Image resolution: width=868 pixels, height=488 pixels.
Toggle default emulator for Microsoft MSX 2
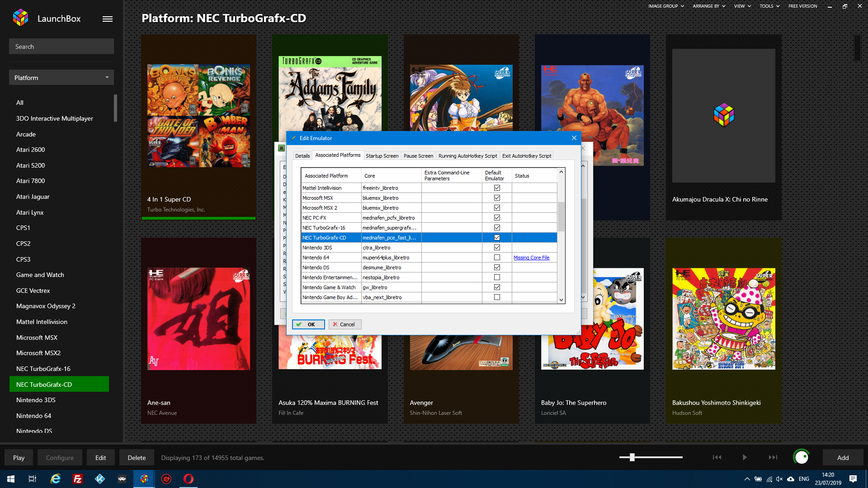[x=497, y=208]
